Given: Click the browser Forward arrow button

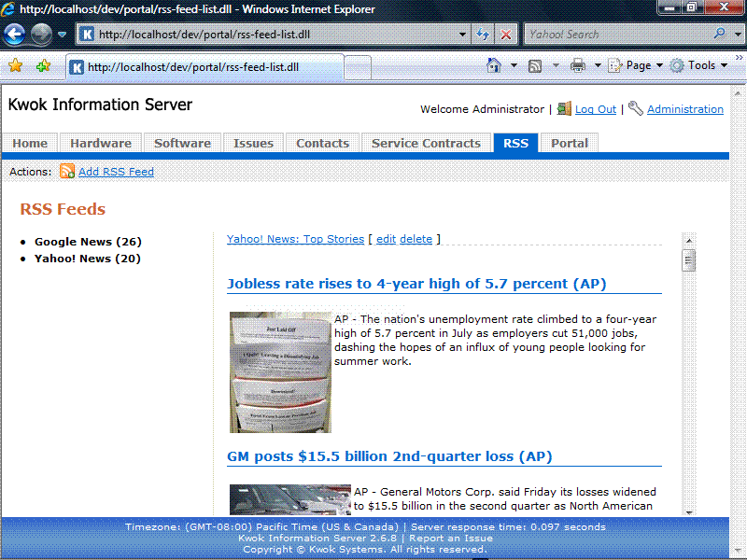Looking at the screenshot, I should pyautogui.click(x=41, y=35).
